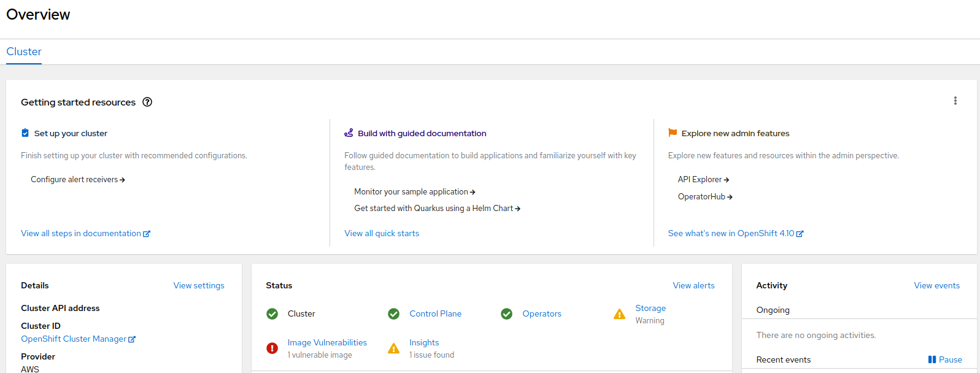Pause the recent events stream
The height and width of the screenshot is (373, 980).
[945, 360]
